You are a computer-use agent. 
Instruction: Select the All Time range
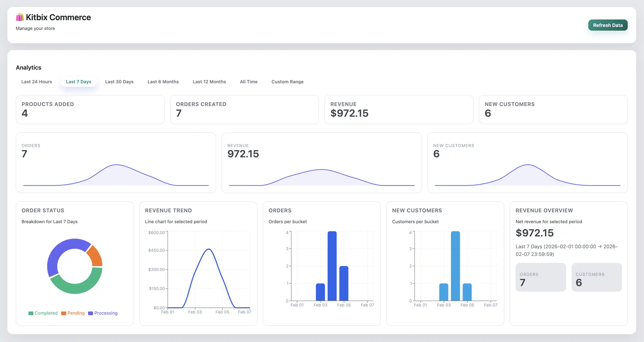(x=249, y=82)
